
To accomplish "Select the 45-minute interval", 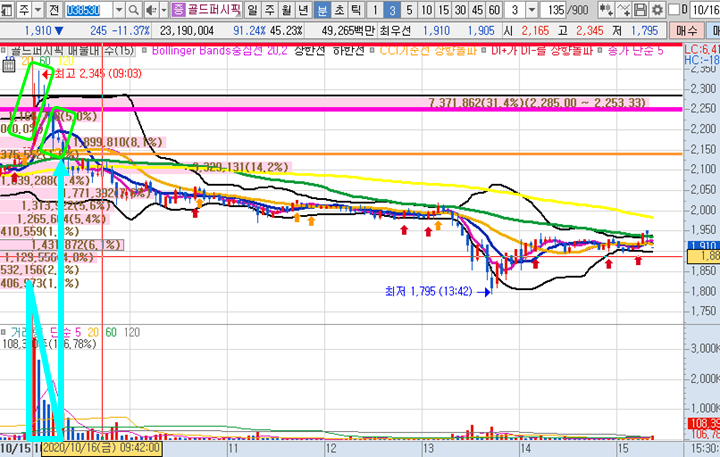I will [x=478, y=10].
